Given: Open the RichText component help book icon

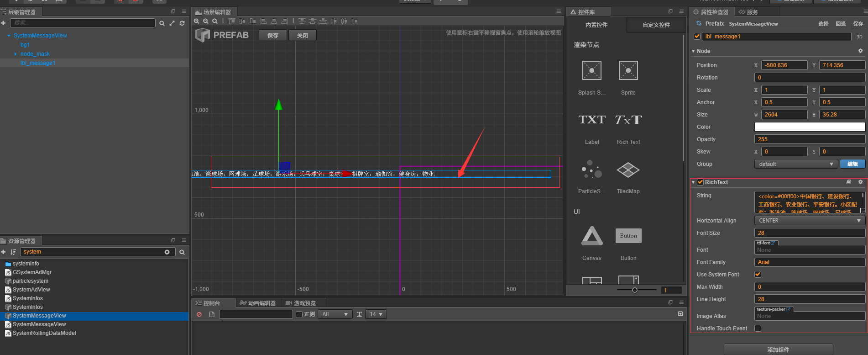Looking at the screenshot, I should [849, 182].
